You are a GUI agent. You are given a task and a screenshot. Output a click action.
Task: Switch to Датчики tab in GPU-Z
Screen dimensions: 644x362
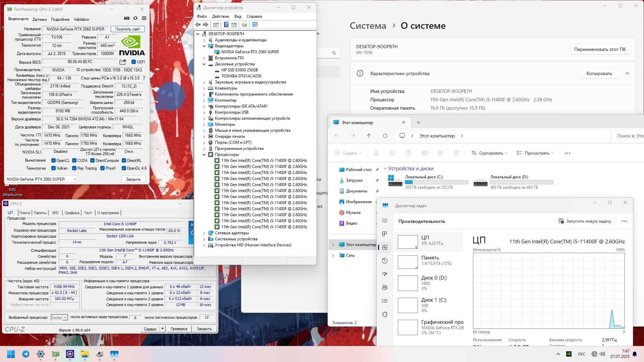tap(40, 19)
